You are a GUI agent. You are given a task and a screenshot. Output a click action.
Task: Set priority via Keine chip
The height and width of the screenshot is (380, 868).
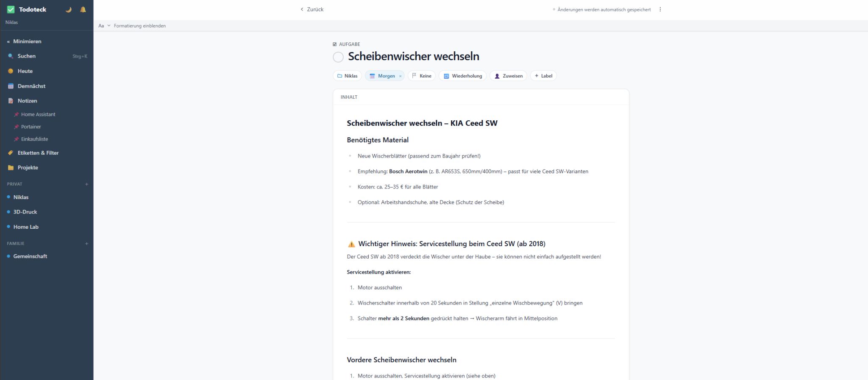pyautogui.click(x=422, y=76)
